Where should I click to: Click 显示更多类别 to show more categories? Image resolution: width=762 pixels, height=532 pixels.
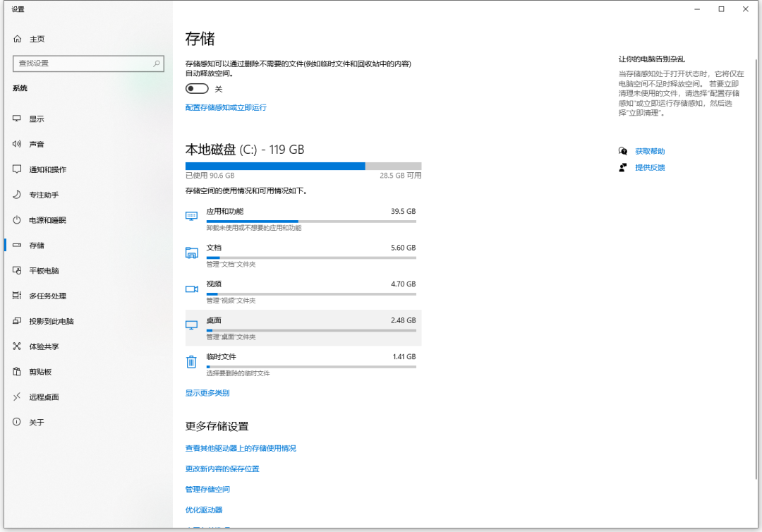pos(205,392)
